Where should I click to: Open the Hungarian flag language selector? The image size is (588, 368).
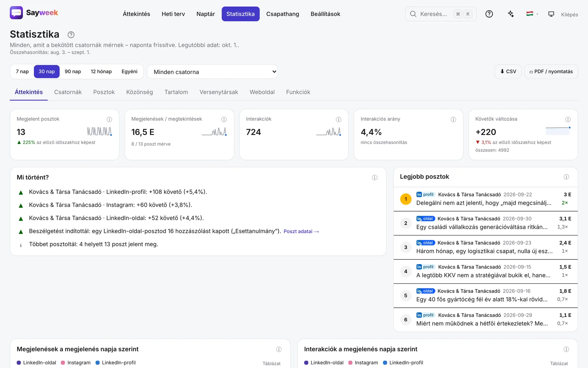pos(532,14)
